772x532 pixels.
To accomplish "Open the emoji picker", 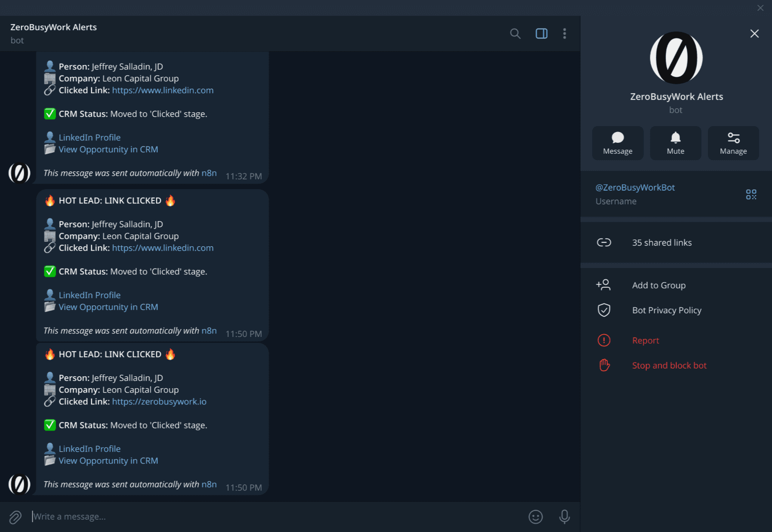I will tap(535, 517).
